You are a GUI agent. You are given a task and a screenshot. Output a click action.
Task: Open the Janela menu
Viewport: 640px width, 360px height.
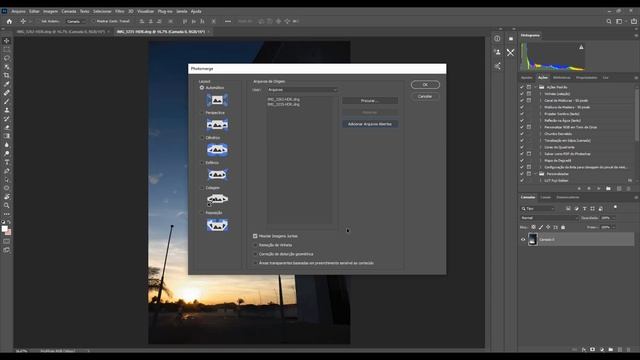pyautogui.click(x=182, y=11)
